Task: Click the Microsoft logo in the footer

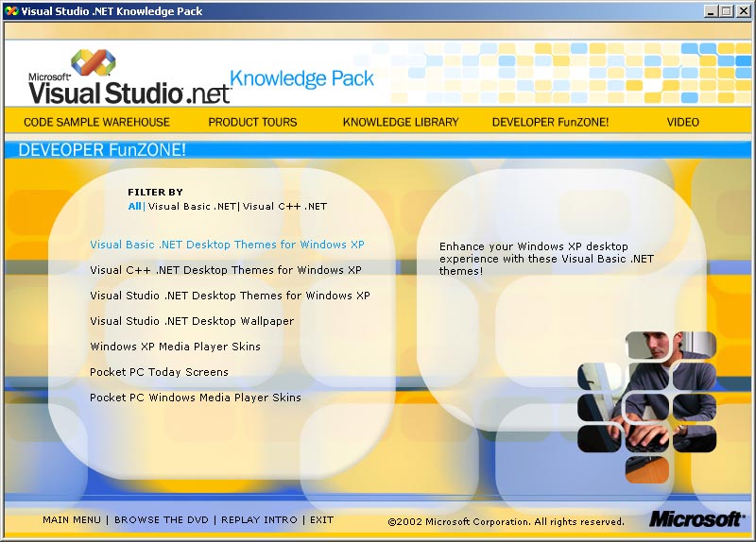Action: pyautogui.click(x=696, y=519)
